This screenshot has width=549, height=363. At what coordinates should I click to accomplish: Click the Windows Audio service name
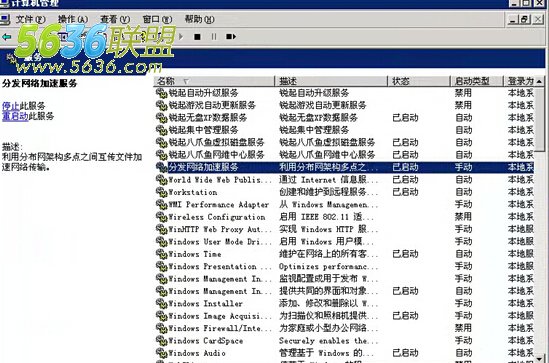point(197,353)
